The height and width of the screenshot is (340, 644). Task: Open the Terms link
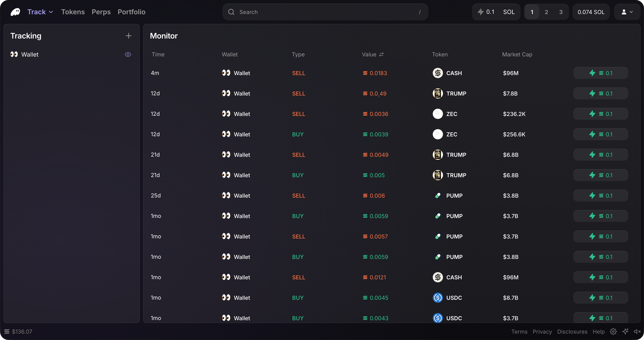coord(519,331)
